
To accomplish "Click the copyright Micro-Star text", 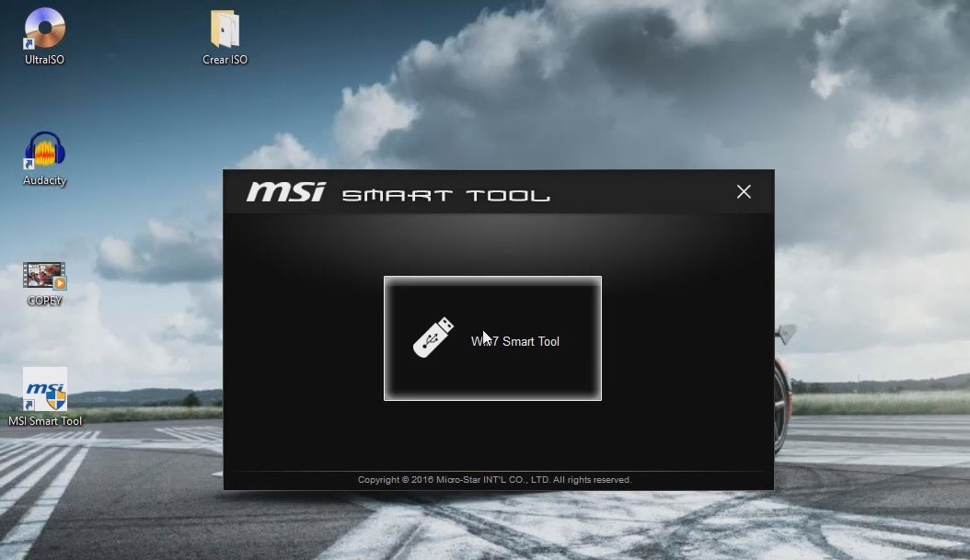I will [494, 480].
